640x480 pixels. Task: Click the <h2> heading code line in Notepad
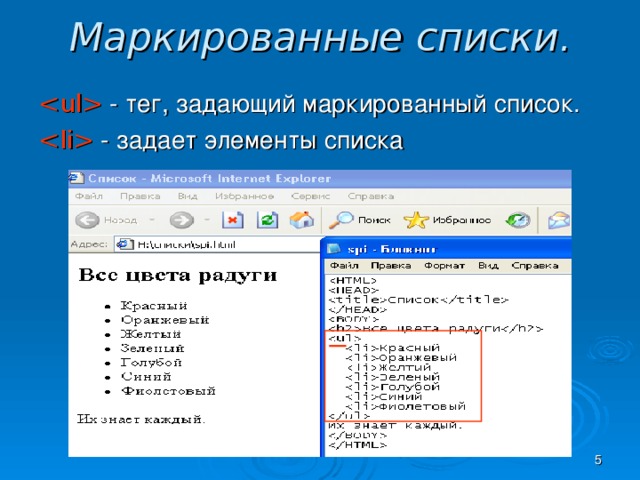pos(436,329)
